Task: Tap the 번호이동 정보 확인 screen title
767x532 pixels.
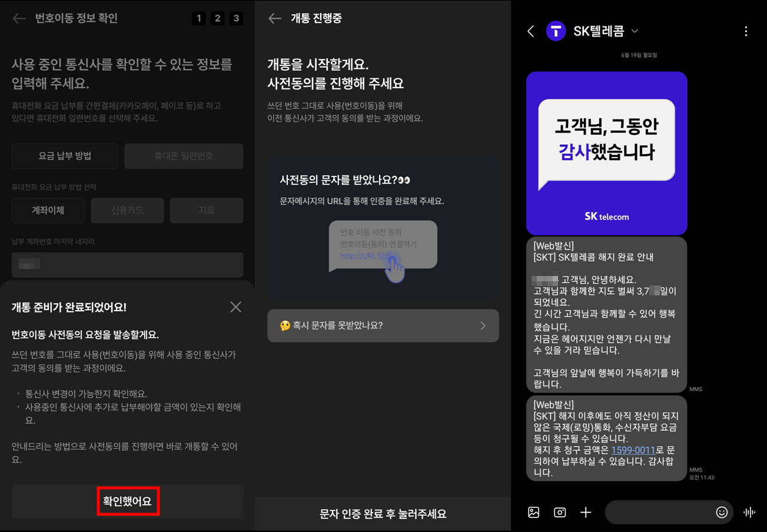Action: [77, 18]
